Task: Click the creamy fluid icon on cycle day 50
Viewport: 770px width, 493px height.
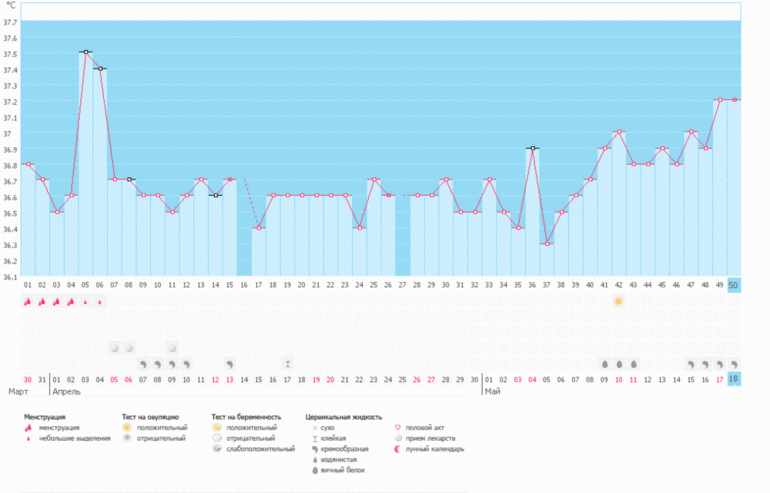Action: tap(734, 364)
